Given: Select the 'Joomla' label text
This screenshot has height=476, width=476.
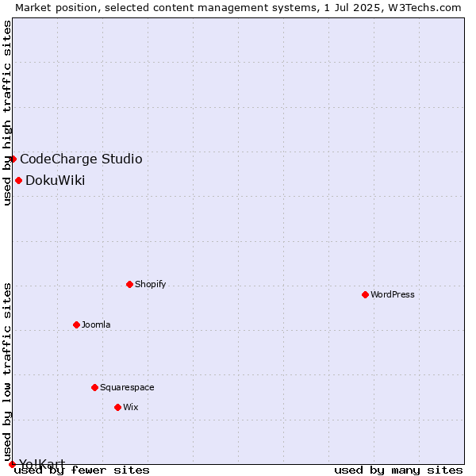Looking at the screenshot, I should pos(96,324).
